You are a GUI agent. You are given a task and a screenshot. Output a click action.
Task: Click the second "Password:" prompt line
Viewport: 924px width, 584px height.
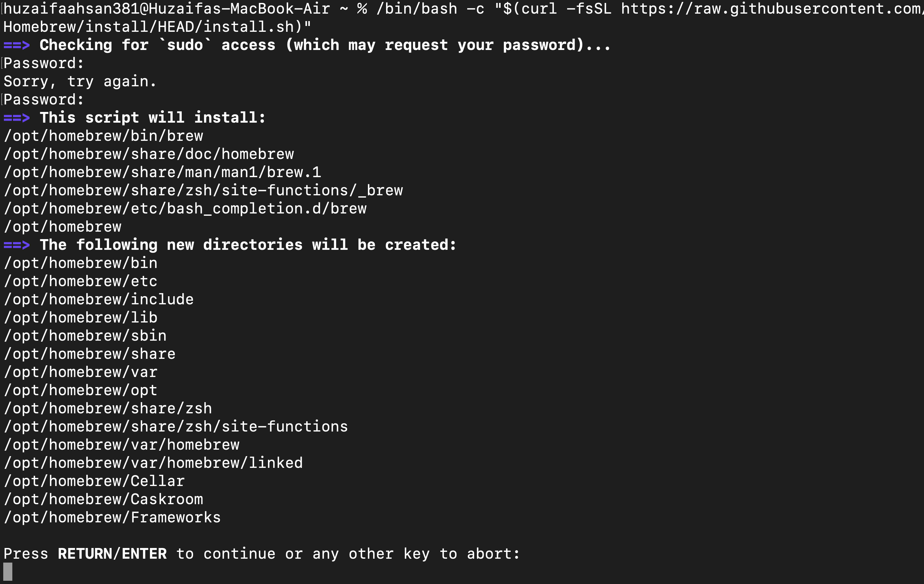click(43, 100)
